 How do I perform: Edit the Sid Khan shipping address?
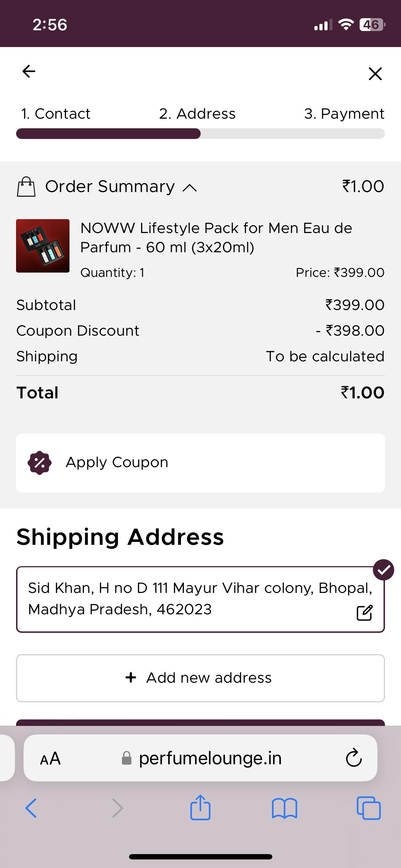364,613
